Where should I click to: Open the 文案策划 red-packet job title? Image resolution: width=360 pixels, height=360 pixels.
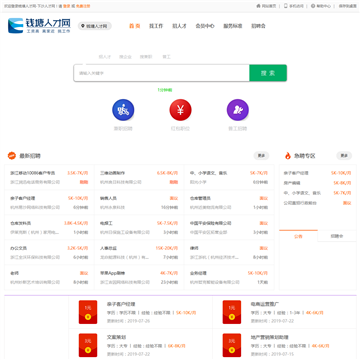(x=116, y=337)
